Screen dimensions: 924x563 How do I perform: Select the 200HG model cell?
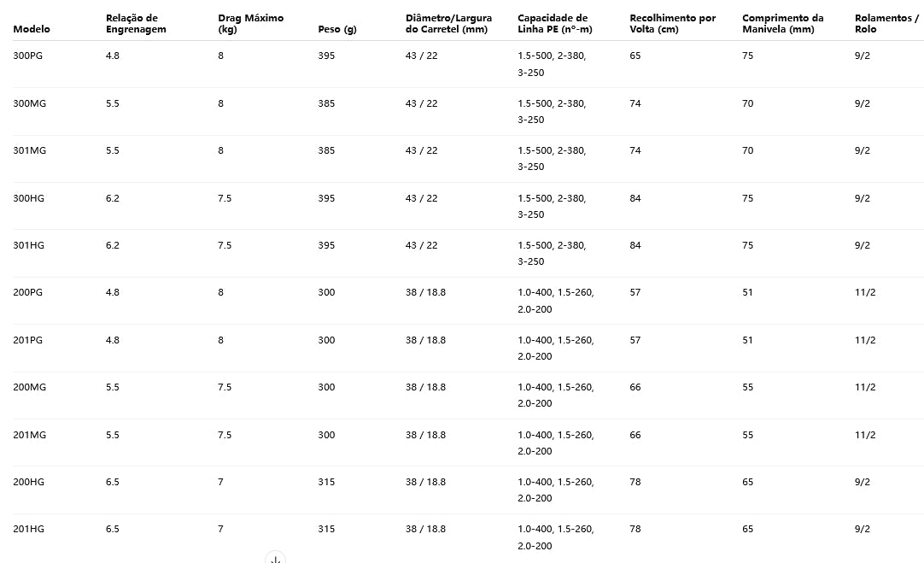pos(28,482)
